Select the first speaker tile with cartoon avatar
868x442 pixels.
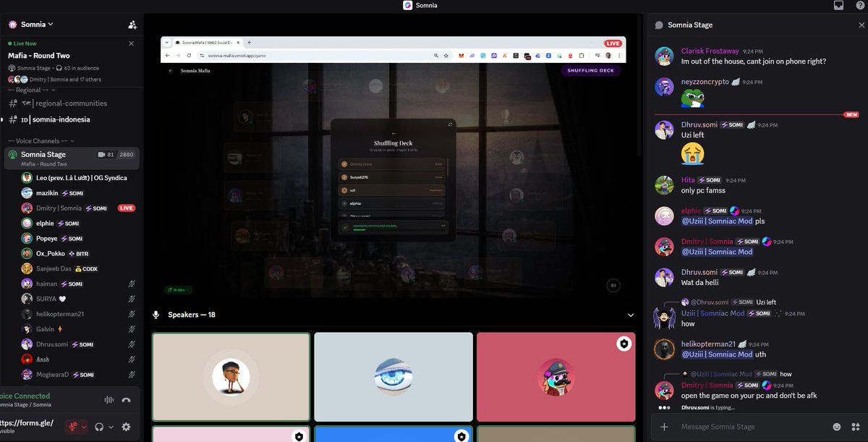231,376
